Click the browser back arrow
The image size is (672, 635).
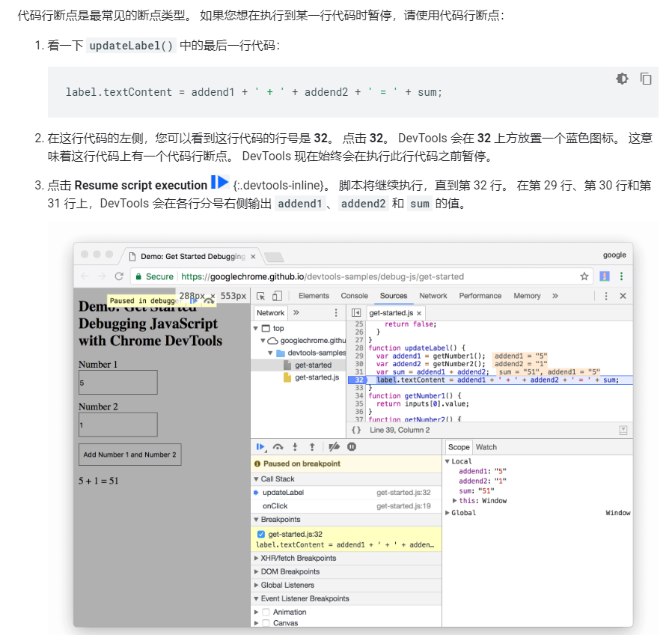85,276
